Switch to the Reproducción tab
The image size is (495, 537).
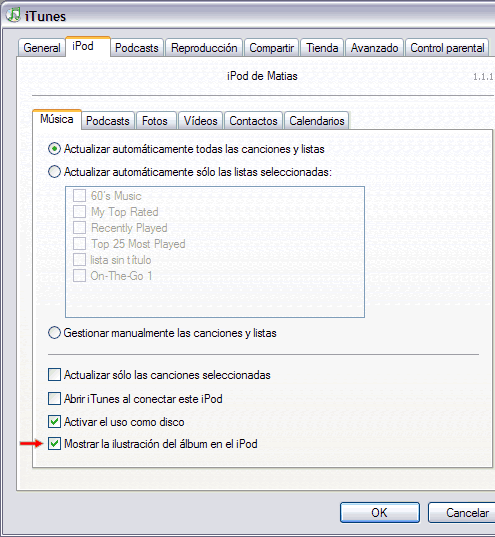pyautogui.click(x=204, y=48)
